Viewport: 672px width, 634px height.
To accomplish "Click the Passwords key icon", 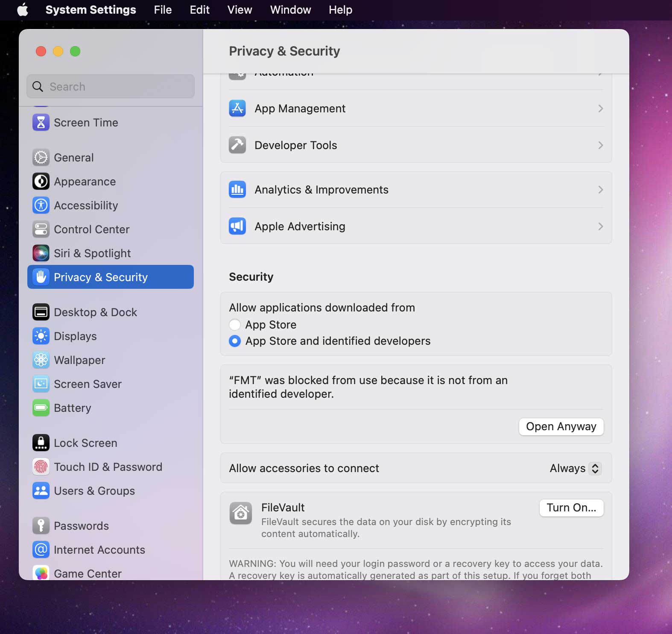I will click(41, 526).
